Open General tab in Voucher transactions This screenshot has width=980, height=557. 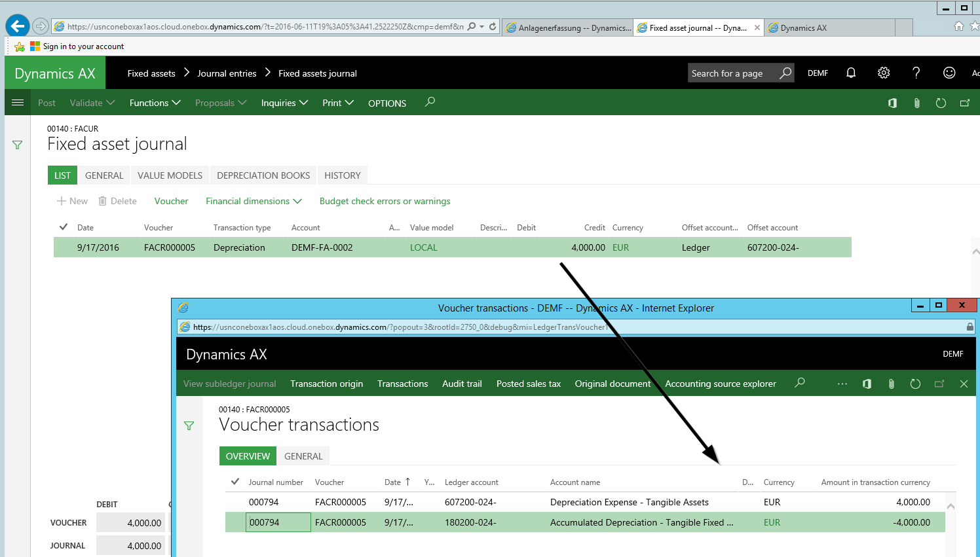click(303, 456)
